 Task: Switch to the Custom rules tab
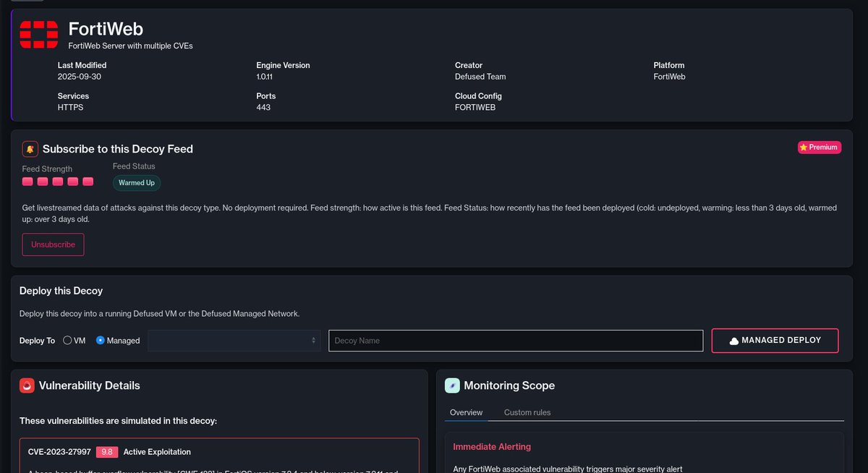[527, 412]
